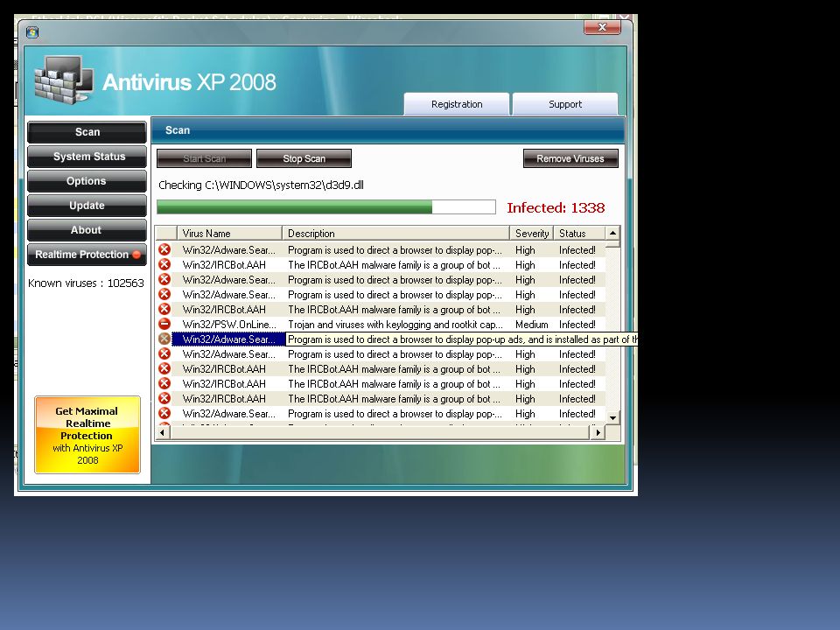Sort list by Description column header
The width and height of the screenshot is (840, 630).
click(x=395, y=233)
